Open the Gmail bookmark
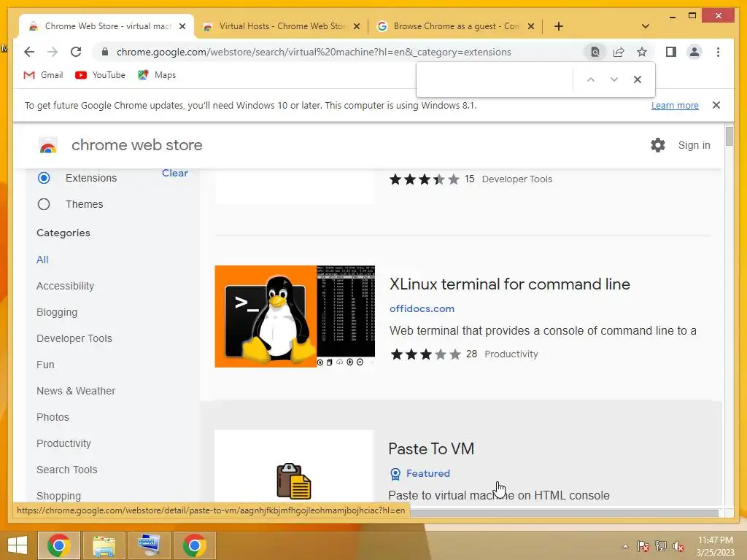The width and height of the screenshot is (747, 560). 43,75
